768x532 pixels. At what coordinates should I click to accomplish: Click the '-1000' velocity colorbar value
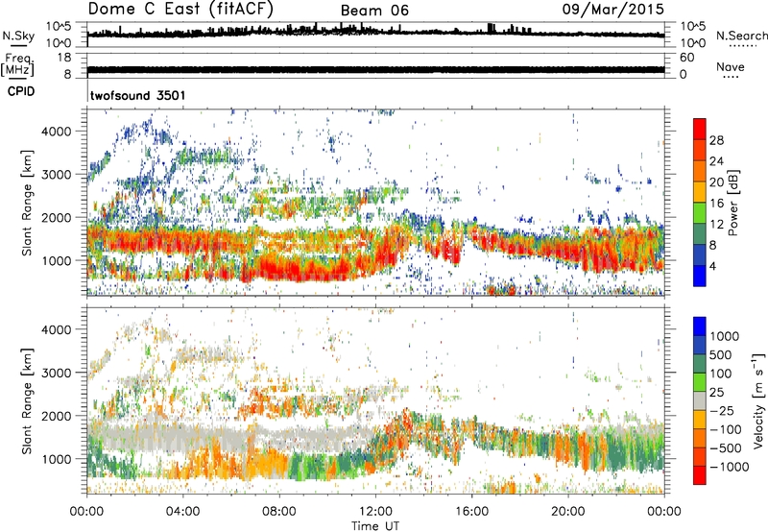pos(729,467)
